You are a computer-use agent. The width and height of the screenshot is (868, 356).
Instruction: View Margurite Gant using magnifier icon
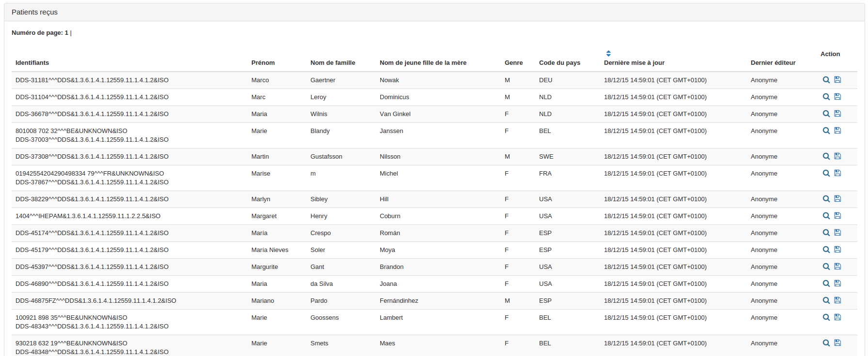826,267
